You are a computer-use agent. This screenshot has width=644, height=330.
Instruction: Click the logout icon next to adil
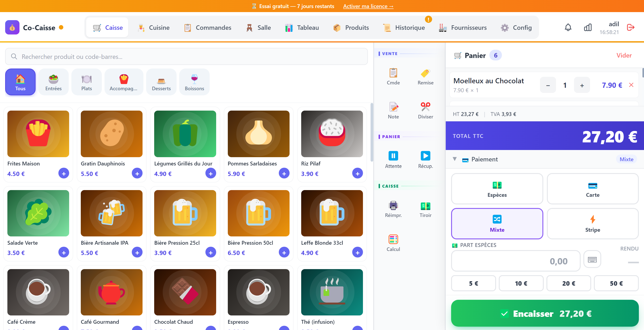[631, 27]
